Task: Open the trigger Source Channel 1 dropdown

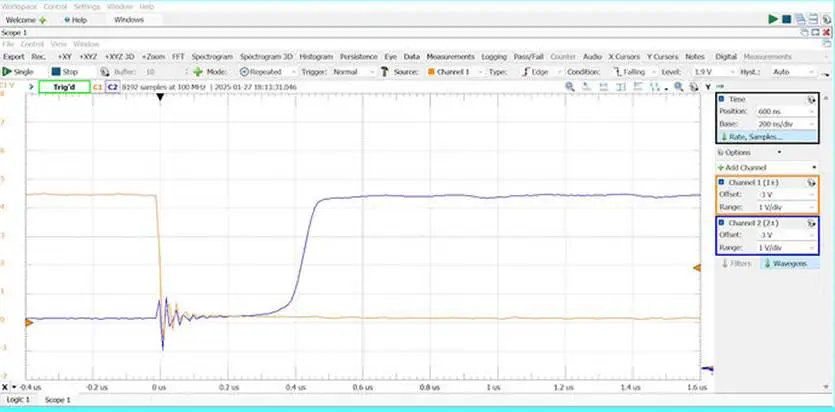Action: pyautogui.click(x=455, y=71)
